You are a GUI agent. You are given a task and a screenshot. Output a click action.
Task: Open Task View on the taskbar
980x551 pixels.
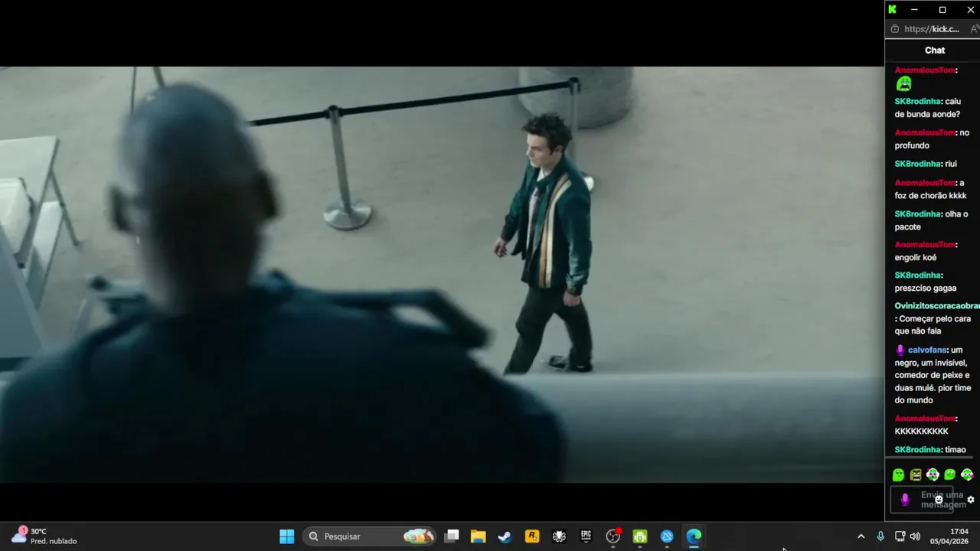coord(452,536)
